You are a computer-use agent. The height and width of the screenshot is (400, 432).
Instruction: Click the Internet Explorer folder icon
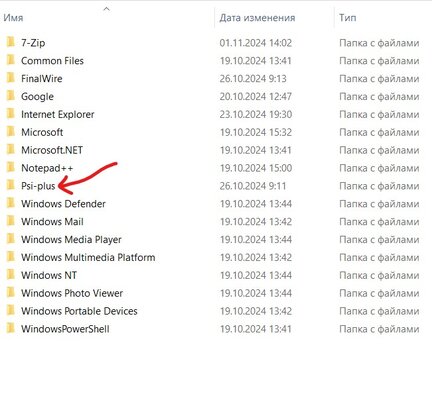[11, 114]
